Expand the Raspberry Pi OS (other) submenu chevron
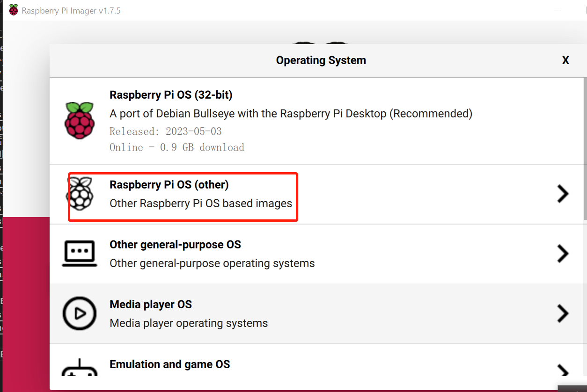587x392 pixels. point(563,194)
